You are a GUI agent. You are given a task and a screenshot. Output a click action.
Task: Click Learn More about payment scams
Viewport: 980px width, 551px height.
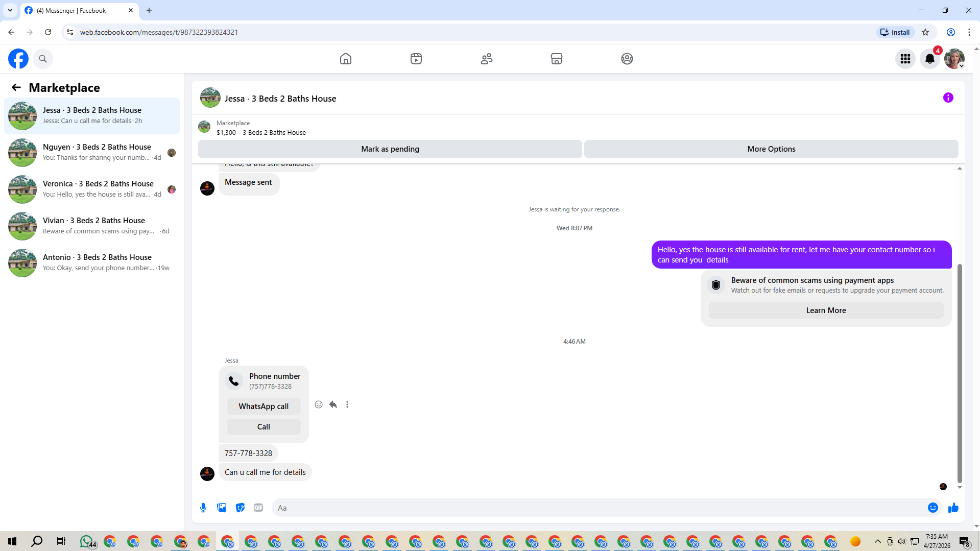coord(826,310)
